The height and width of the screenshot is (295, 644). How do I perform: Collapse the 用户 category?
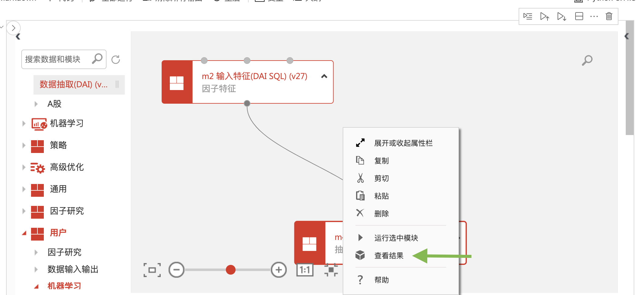24,233
